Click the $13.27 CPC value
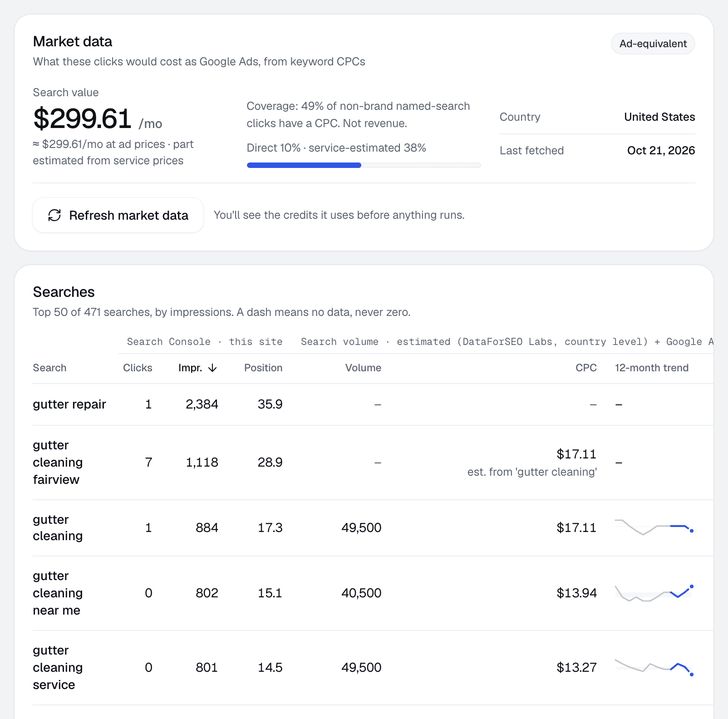The height and width of the screenshot is (719, 728). (x=576, y=667)
